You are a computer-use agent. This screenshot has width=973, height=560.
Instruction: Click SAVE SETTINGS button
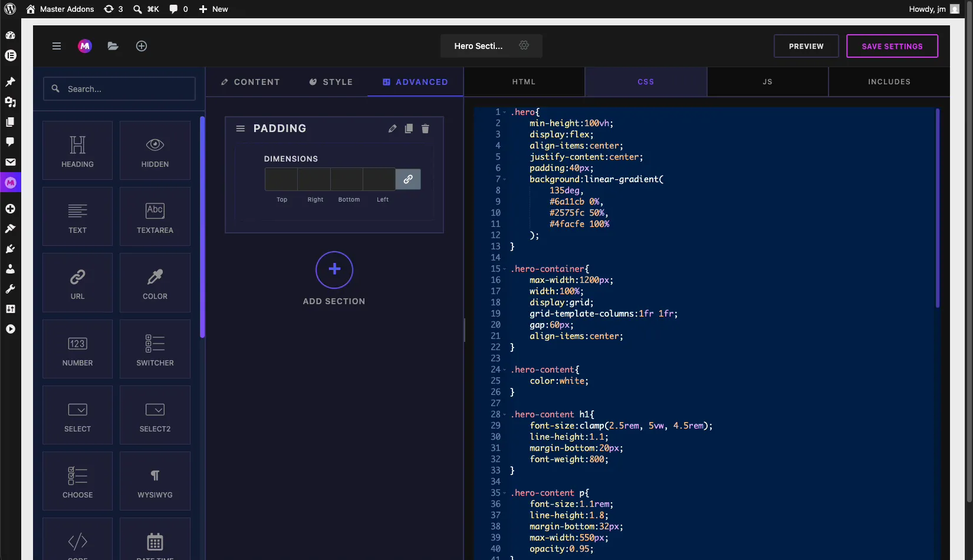pos(892,46)
